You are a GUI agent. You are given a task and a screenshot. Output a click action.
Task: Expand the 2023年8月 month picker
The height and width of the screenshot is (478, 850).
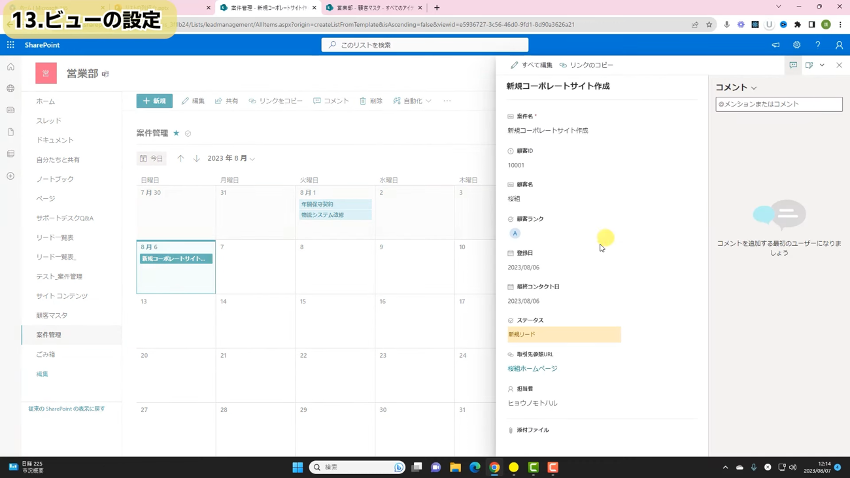[x=231, y=158]
